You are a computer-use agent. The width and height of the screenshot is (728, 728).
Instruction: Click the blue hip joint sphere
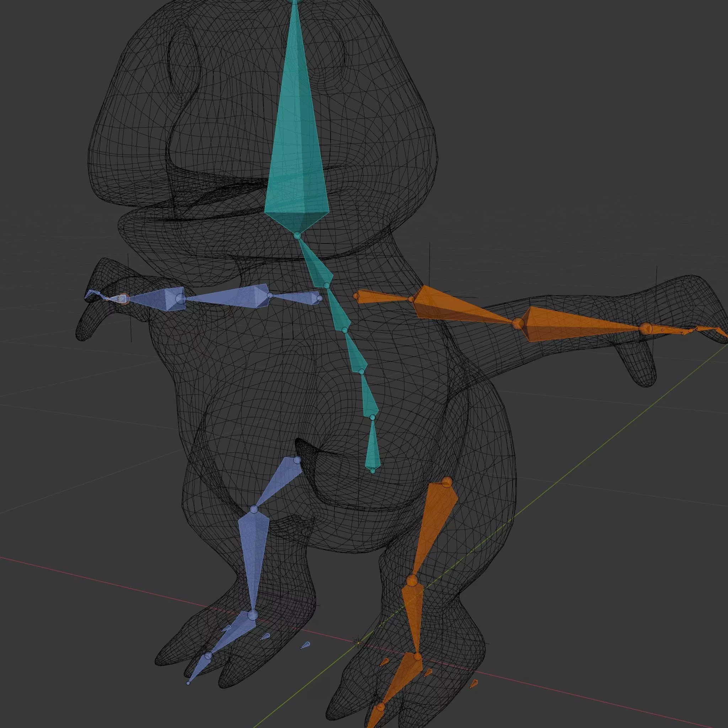[297, 460]
